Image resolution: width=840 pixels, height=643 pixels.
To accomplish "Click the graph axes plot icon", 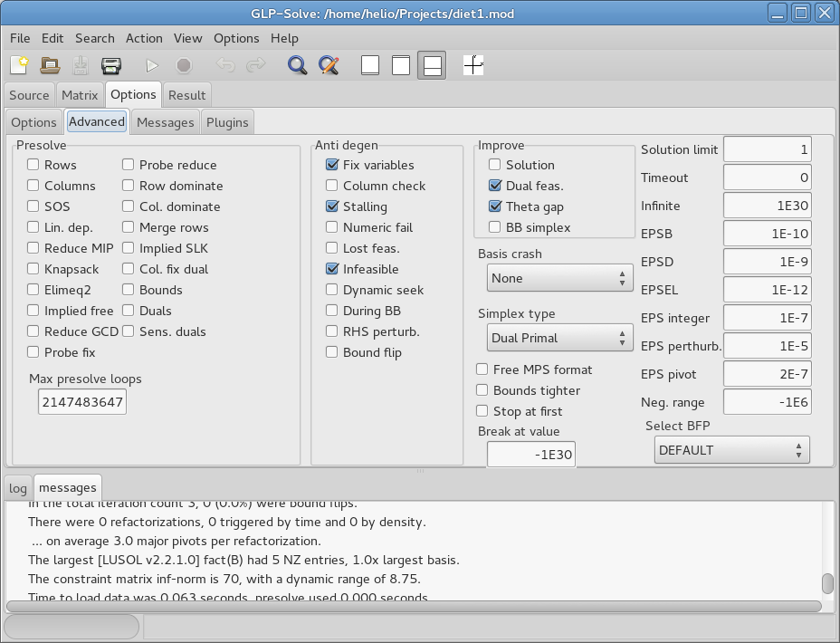I will click(x=472, y=65).
